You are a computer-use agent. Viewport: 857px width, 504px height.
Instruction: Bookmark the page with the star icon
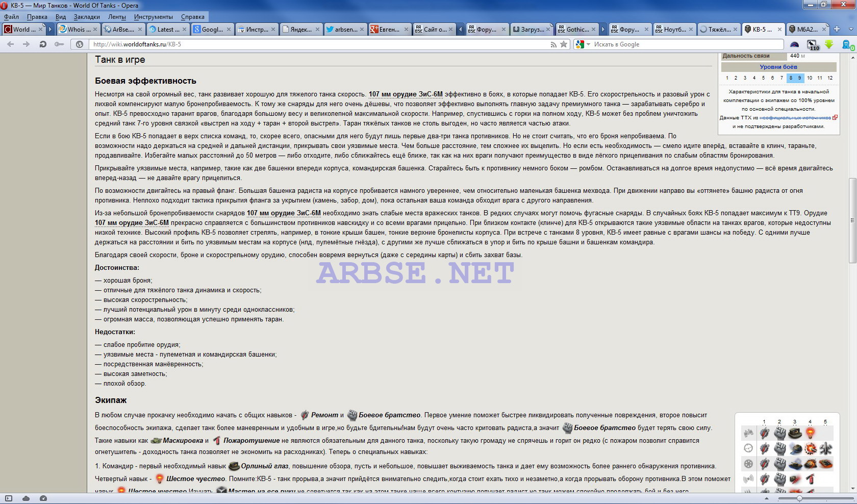(x=564, y=44)
